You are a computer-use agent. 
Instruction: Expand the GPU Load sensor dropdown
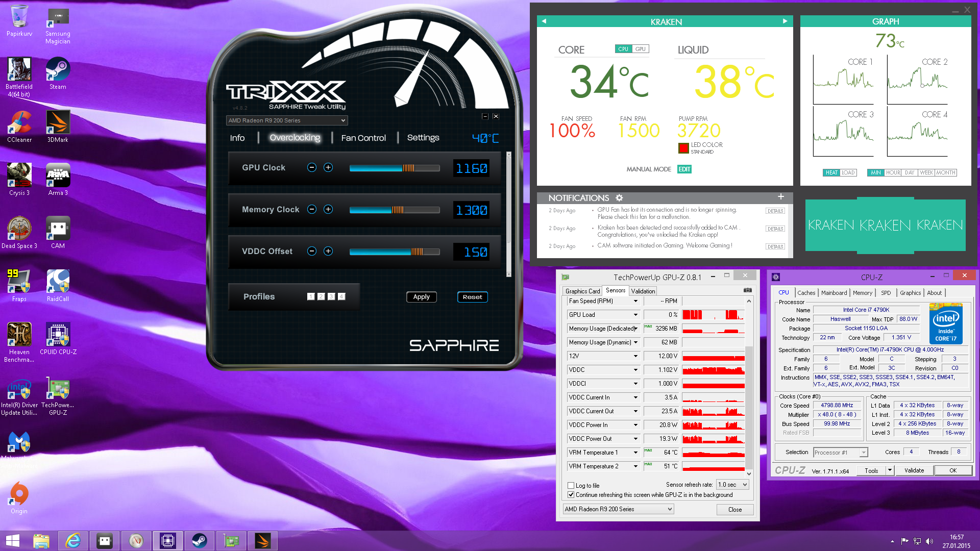(635, 315)
